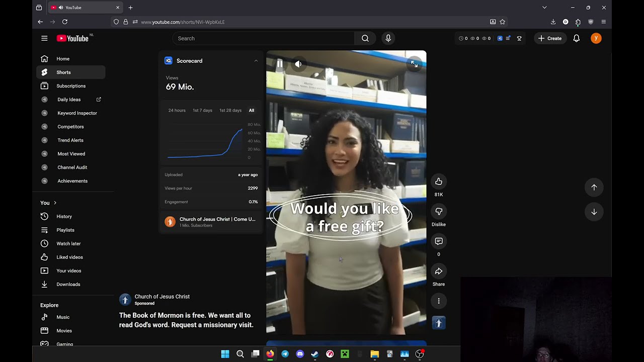Click the magnifier search button
The width and height of the screenshot is (644, 362).
(365, 38)
